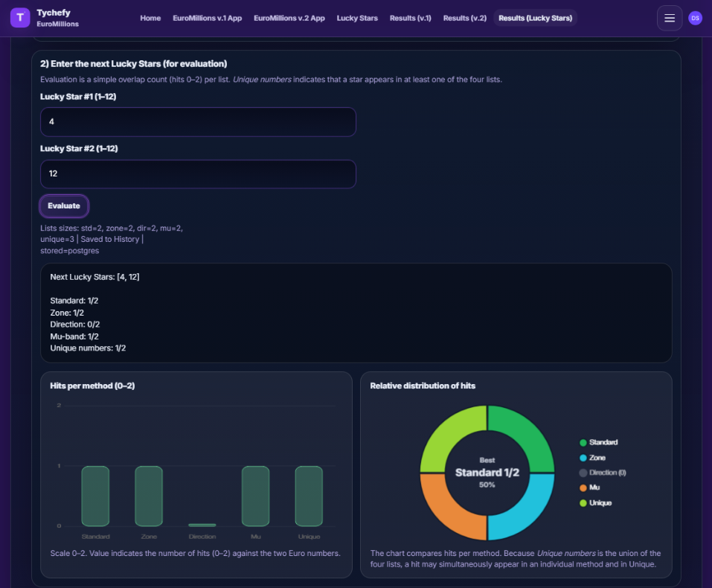Click the Standard bar in bar chart
Viewport: 712px width, 588px height.
click(95, 496)
